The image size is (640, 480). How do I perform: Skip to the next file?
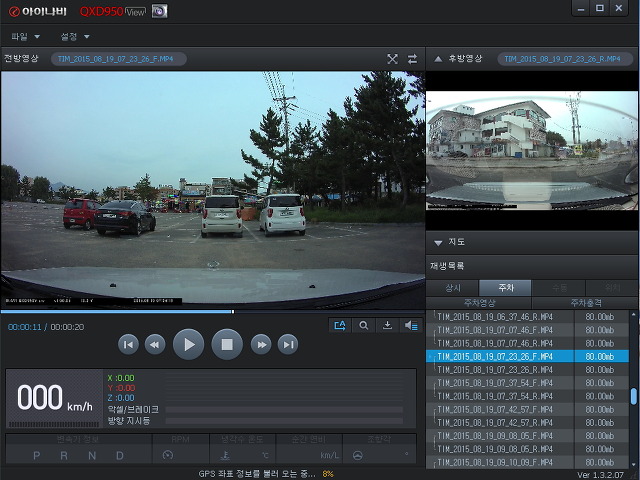pyautogui.click(x=288, y=345)
